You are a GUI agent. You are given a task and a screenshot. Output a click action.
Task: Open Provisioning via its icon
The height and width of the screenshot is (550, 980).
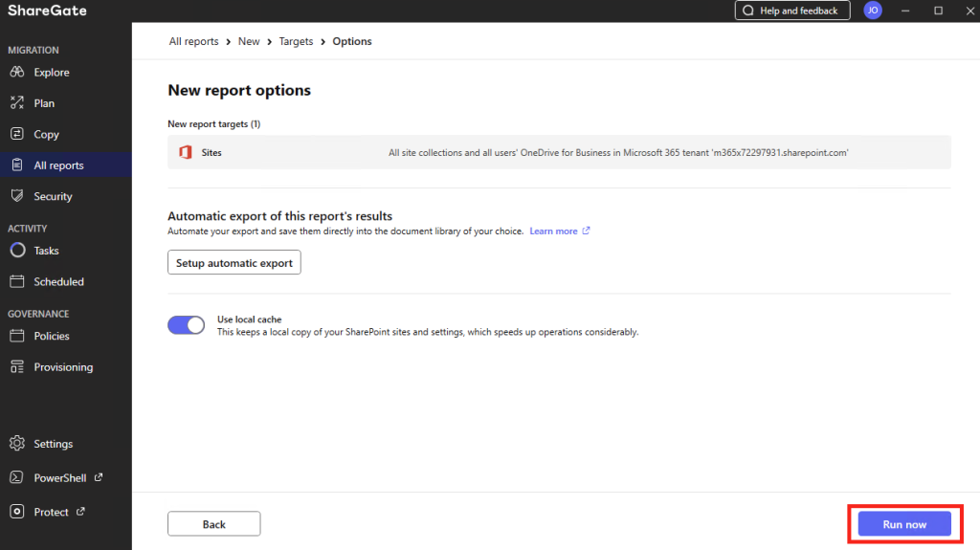17,367
